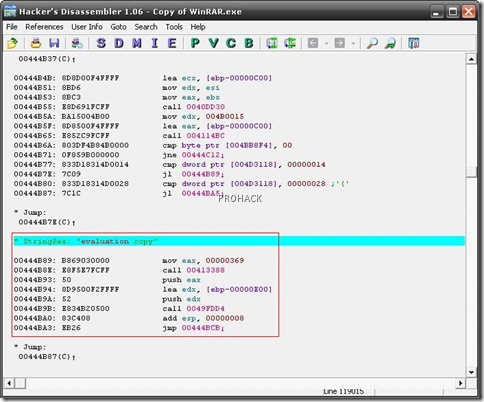Click jl target 00444B89
The height and width of the screenshot is (402, 484).
pyautogui.click(x=201, y=174)
